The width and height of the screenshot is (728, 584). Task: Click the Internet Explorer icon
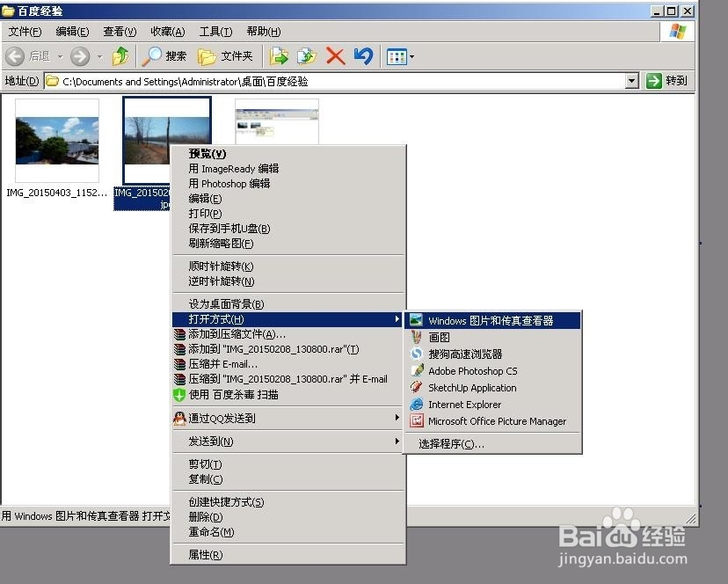417,405
